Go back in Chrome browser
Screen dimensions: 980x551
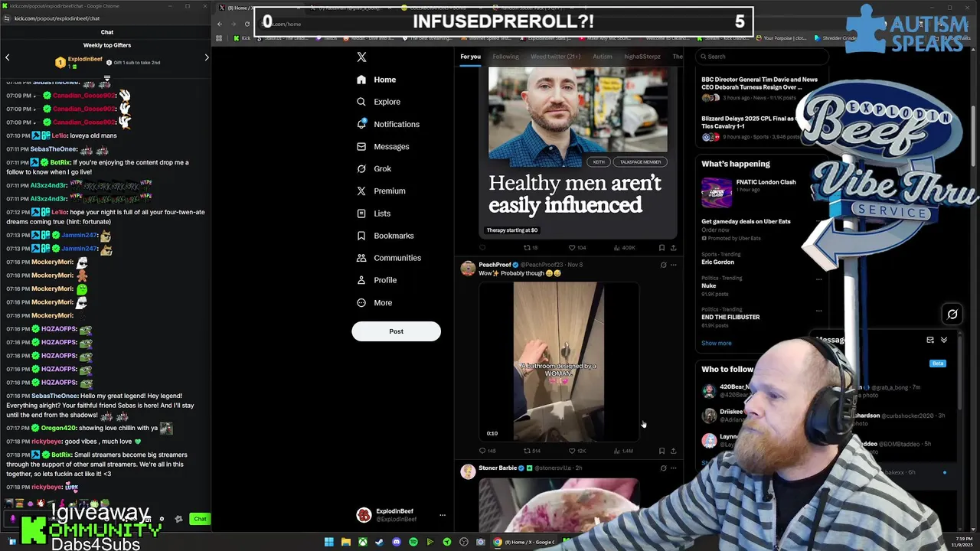220,24
